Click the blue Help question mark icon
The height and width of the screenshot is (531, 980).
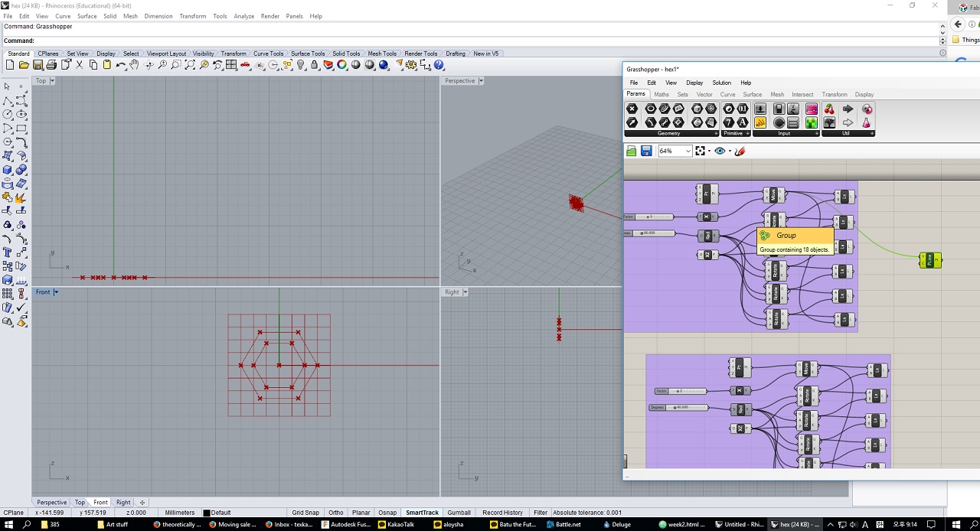point(439,65)
